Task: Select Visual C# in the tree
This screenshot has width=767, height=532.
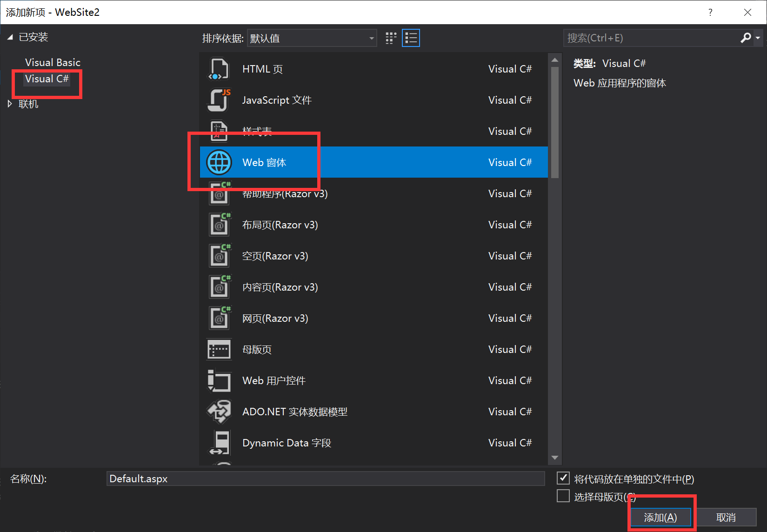Action: coord(47,79)
